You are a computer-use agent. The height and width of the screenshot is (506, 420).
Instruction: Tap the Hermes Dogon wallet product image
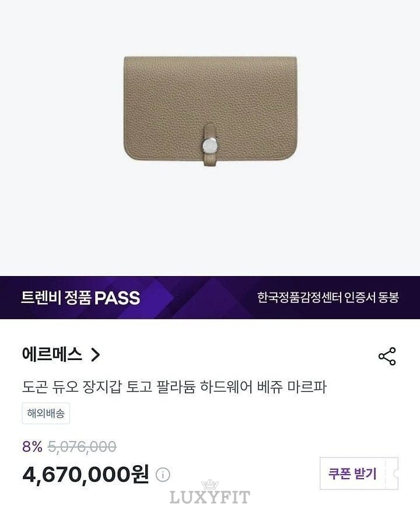pyautogui.click(x=211, y=111)
